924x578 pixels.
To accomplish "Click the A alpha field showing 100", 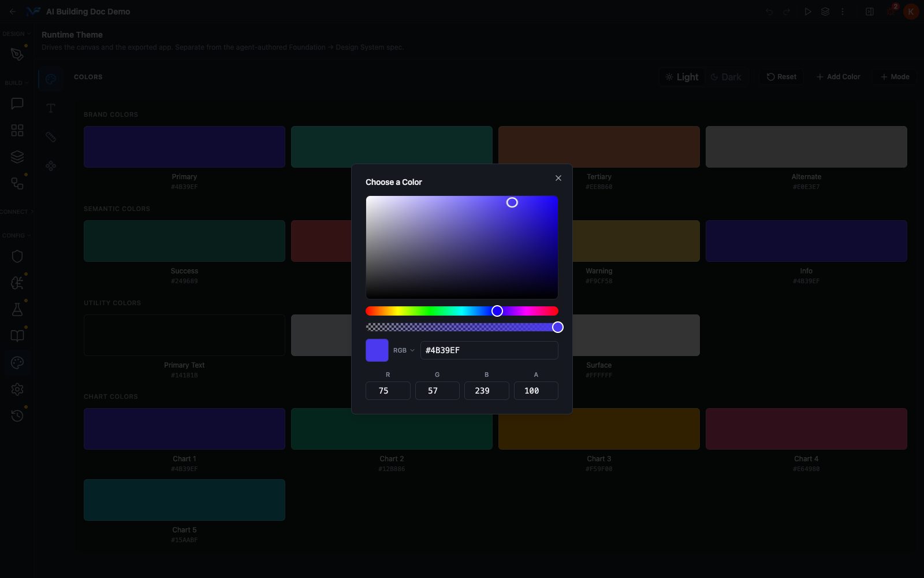I will [x=536, y=391].
